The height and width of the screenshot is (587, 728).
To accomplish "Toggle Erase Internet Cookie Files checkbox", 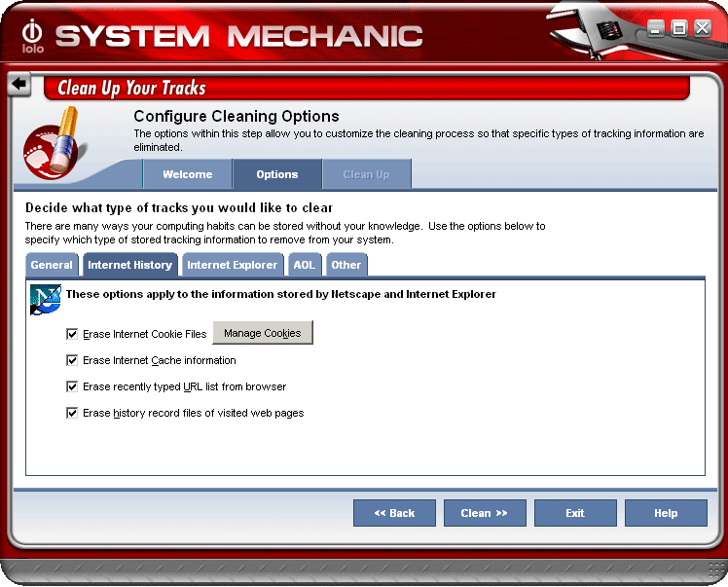I will 72,334.
